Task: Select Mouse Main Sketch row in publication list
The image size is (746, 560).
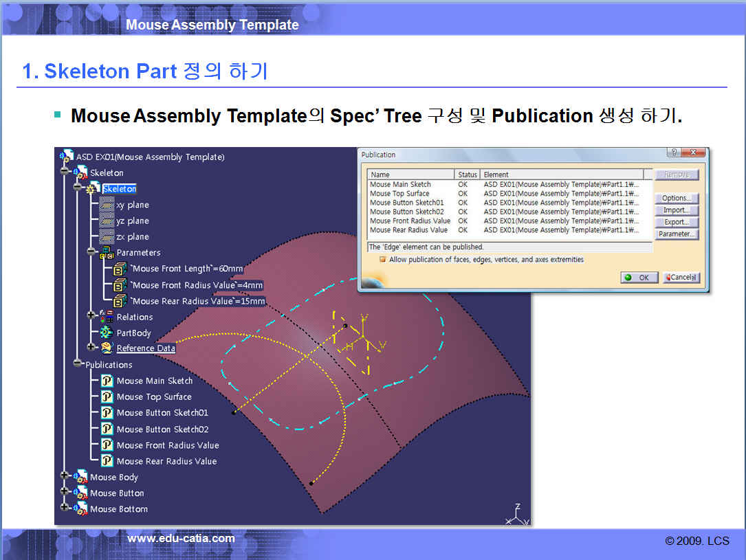Action: coord(510,184)
